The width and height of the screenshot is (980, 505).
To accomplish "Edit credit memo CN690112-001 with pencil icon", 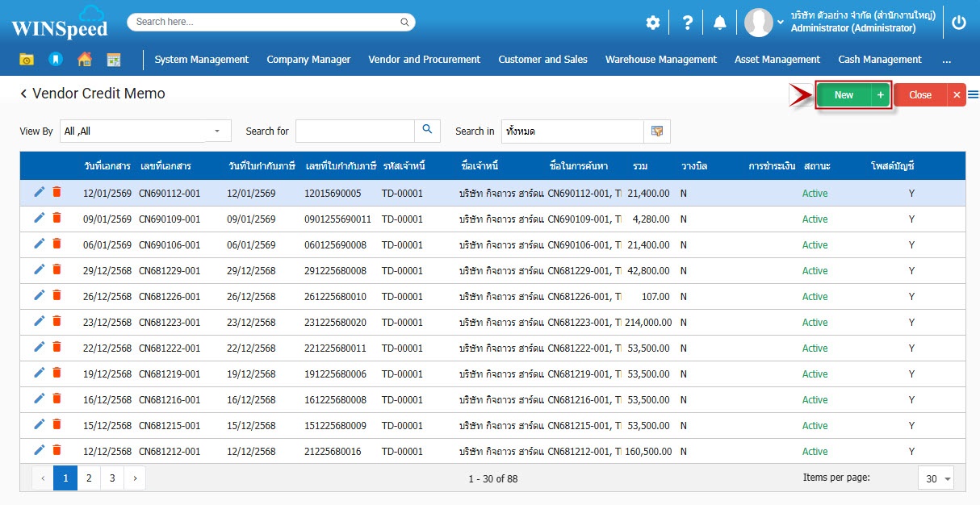I will pos(39,192).
